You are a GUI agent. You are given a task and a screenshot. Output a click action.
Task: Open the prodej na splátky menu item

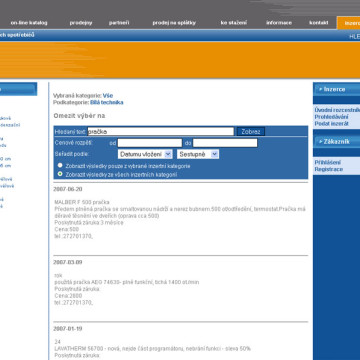pos(174,23)
